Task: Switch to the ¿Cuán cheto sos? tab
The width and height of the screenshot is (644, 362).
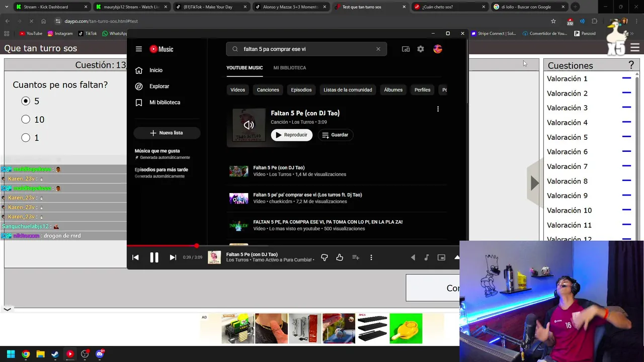Action: point(449,7)
